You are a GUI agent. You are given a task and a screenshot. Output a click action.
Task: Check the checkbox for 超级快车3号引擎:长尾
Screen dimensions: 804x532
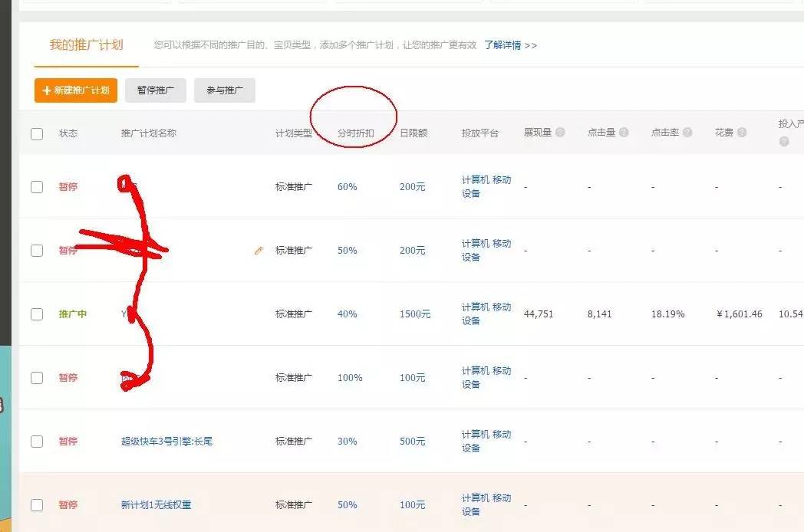(36, 441)
